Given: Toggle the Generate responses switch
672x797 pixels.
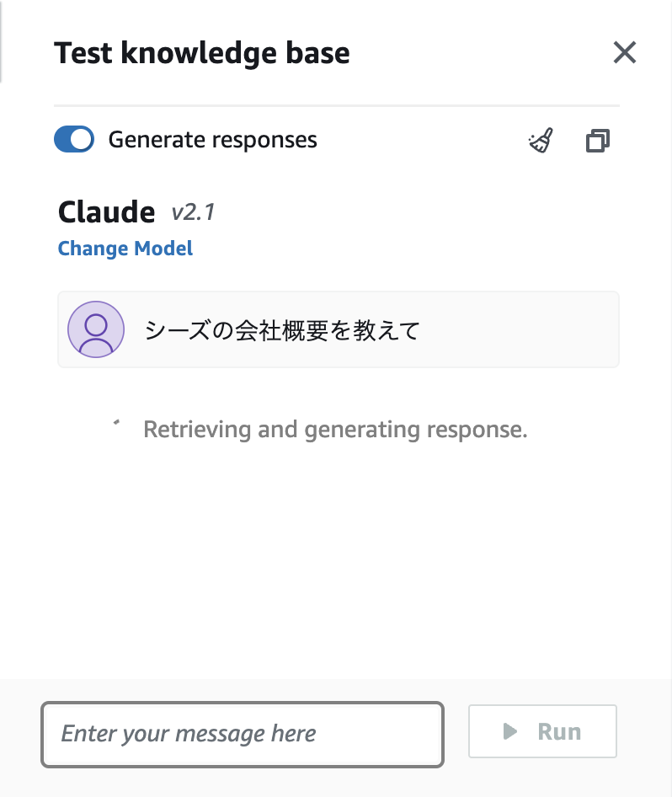Looking at the screenshot, I should tap(74, 139).
